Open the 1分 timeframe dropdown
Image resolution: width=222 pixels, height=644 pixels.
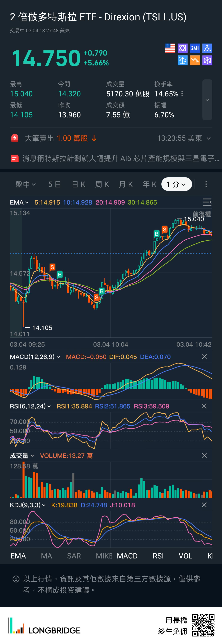point(176,184)
